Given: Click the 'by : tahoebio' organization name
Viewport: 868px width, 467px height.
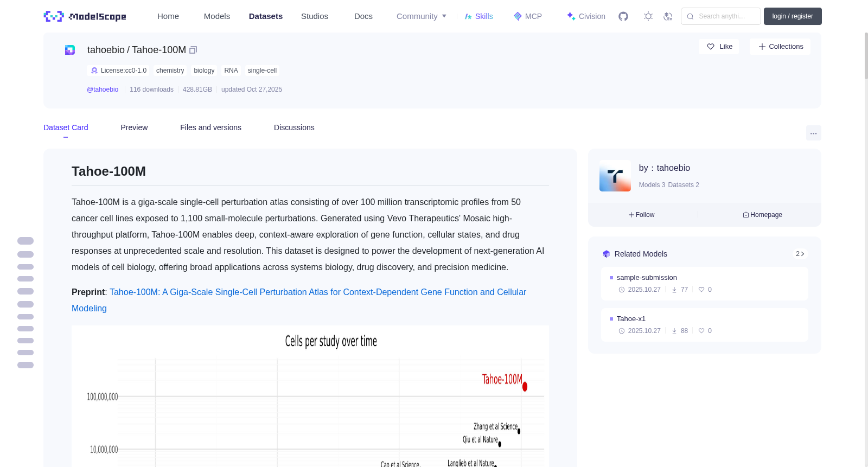Looking at the screenshot, I should [665, 168].
